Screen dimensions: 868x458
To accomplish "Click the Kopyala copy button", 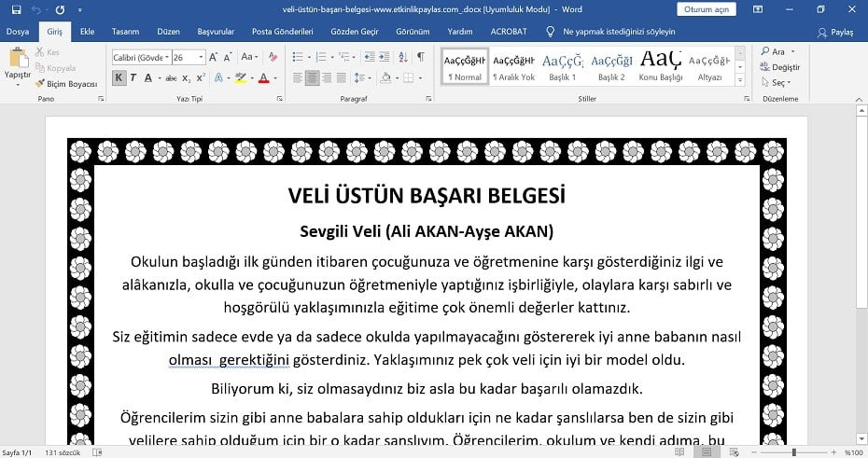I will pos(55,68).
